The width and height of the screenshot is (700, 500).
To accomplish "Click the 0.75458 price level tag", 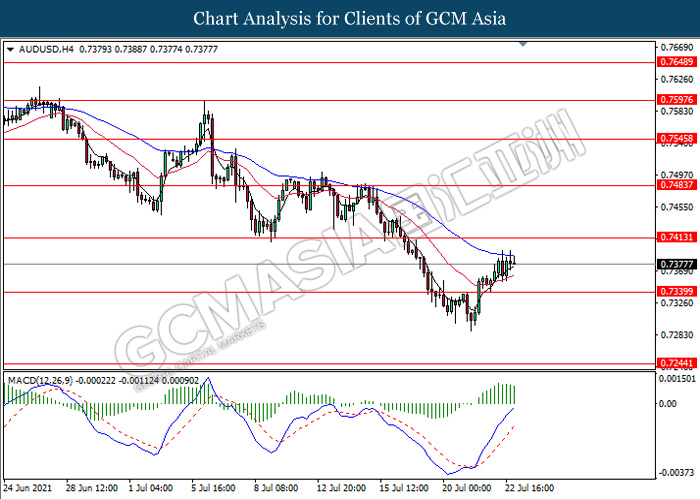I will click(x=676, y=139).
